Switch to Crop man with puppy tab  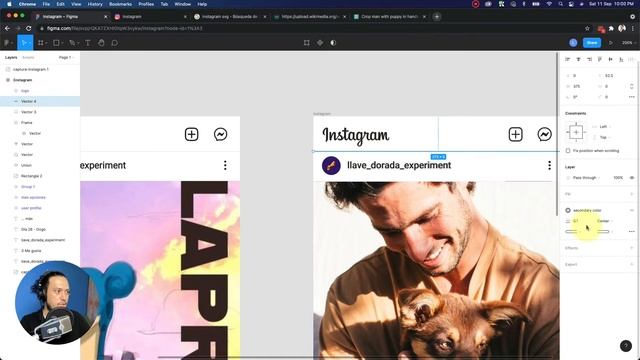pyautogui.click(x=390, y=17)
